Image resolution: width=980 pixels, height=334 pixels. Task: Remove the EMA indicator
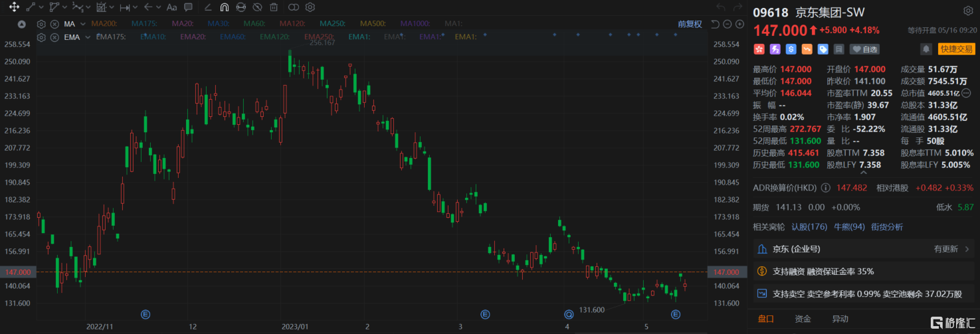pyautogui.click(x=54, y=37)
